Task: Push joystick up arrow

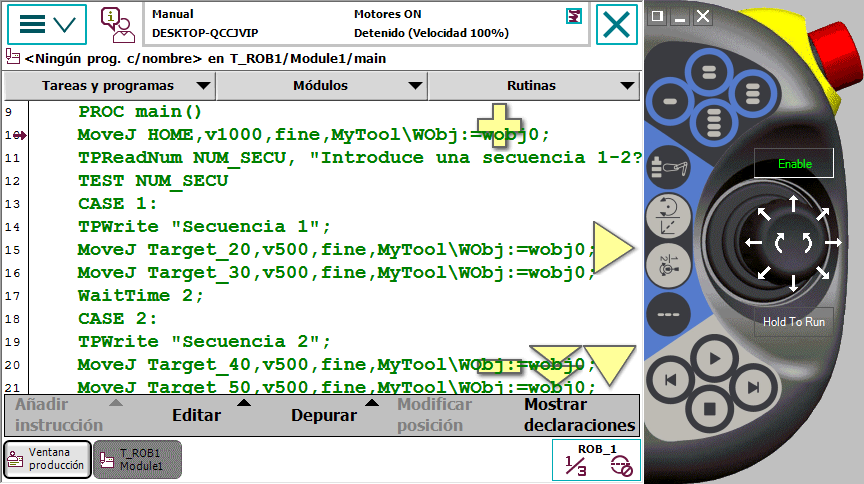Action: pyautogui.click(x=793, y=203)
